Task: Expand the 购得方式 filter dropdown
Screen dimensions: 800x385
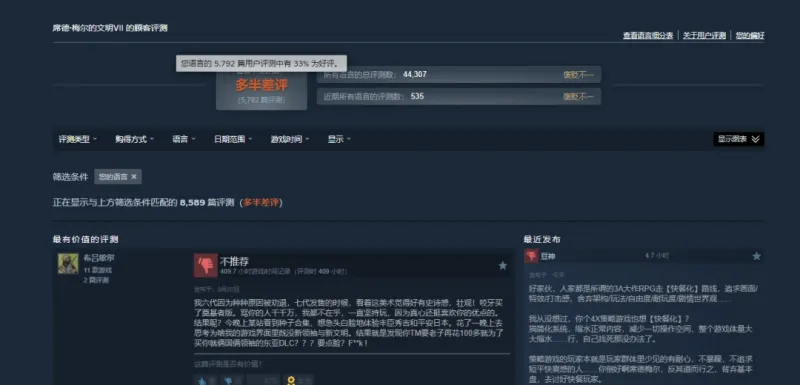Action: click(134, 139)
